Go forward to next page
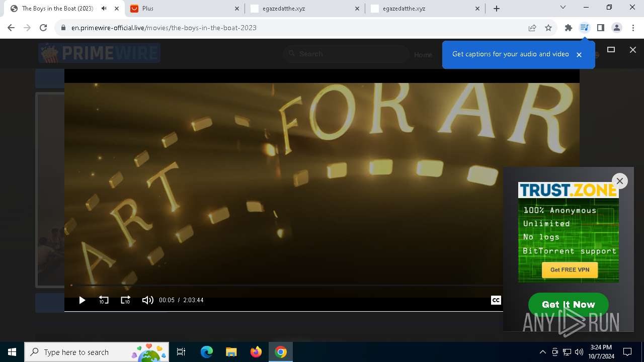644x362 pixels. (x=27, y=28)
